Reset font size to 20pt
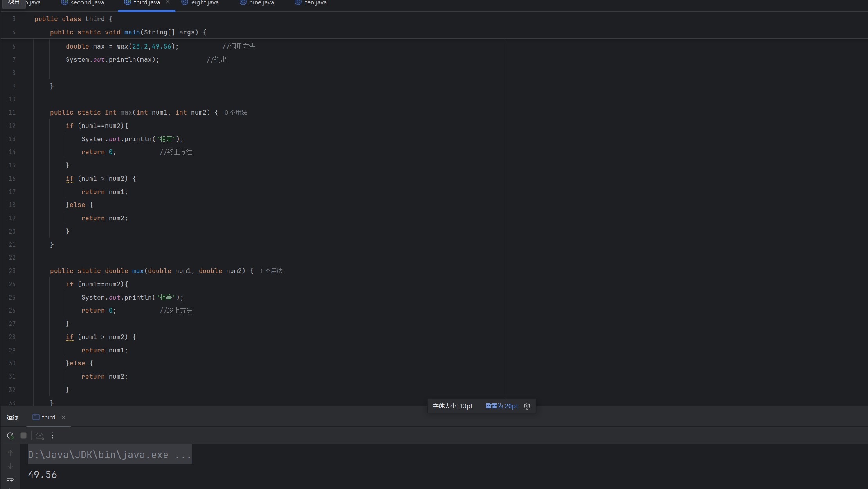The image size is (868, 489). tap(502, 406)
